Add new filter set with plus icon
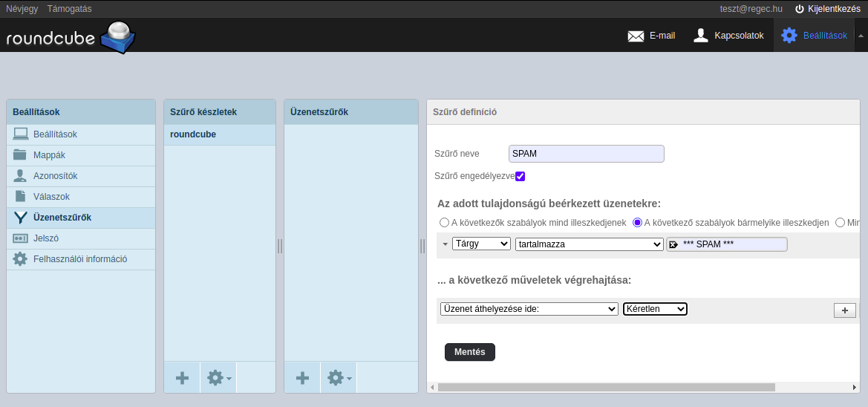The width and height of the screenshot is (868, 407). [x=182, y=378]
